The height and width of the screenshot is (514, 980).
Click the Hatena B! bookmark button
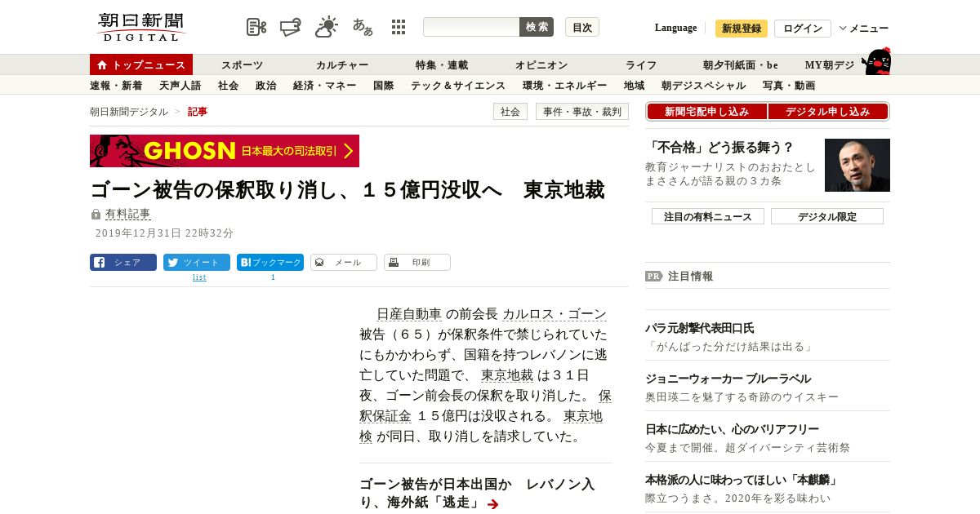[x=270, y=263]
